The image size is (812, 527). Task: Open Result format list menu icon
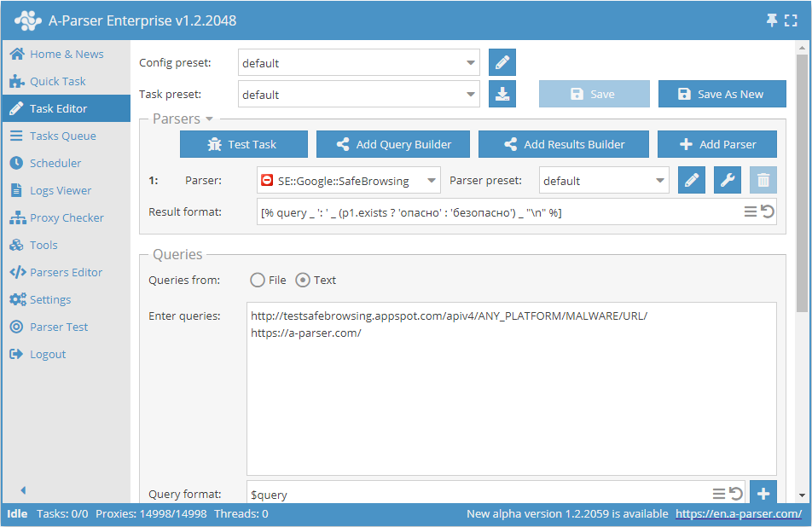(x=751, y=211)
